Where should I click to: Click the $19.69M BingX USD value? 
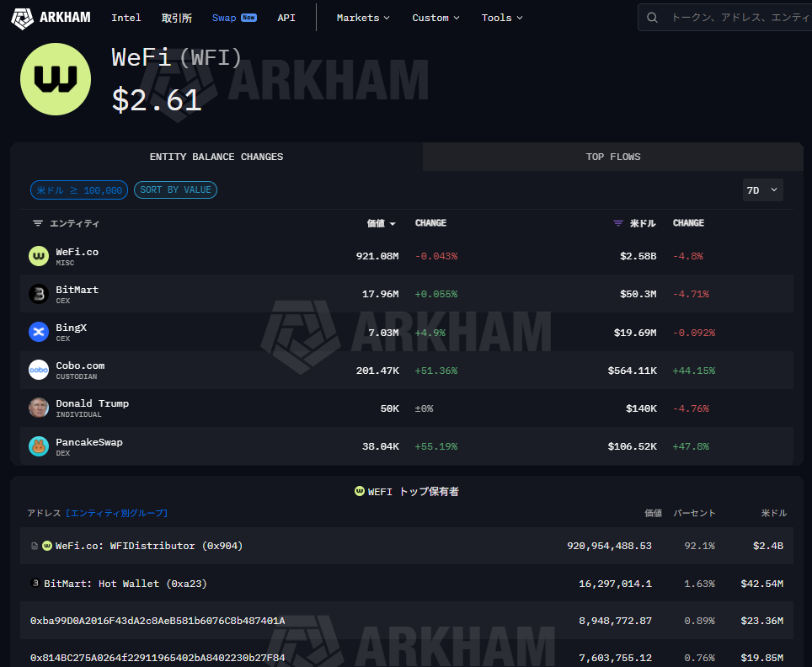pyautogui.click(x=635, y=333)
